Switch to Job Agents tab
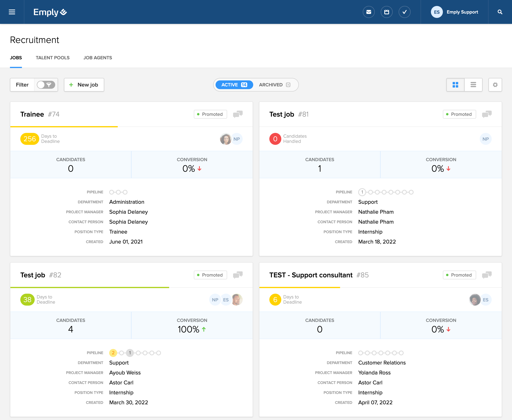512x420 pixels. click(x=98, y=57)
